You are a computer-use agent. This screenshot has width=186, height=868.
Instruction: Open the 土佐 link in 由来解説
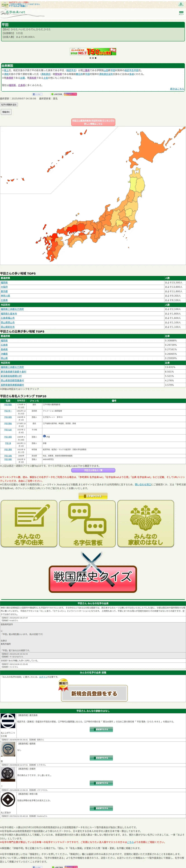tap(46, 78)
